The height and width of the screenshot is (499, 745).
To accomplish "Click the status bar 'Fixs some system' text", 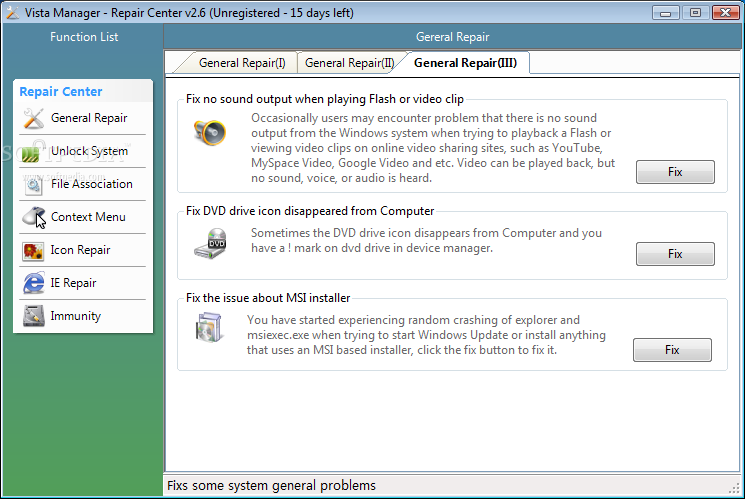I will 271,485.
